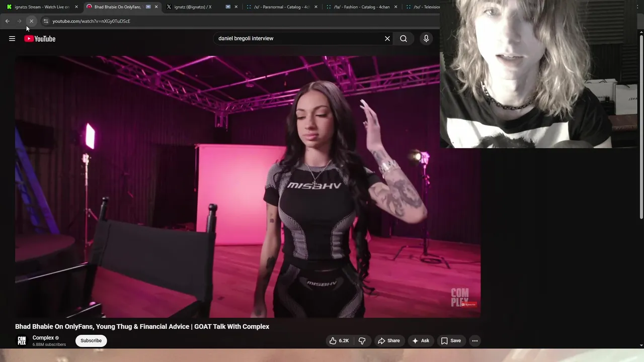This screenshot has height=362, width=644.
Task: Open Complex channel name link
Action: tap(43, 338)
